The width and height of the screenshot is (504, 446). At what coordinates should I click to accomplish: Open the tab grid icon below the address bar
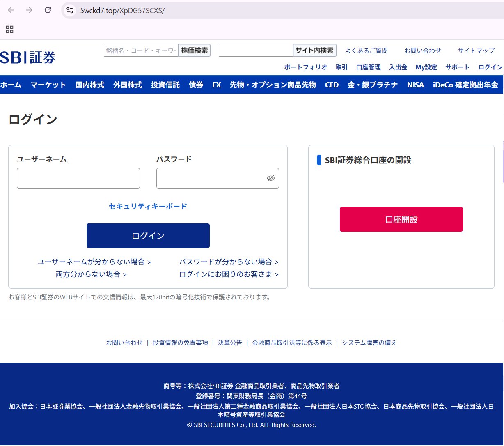[9, 29]
